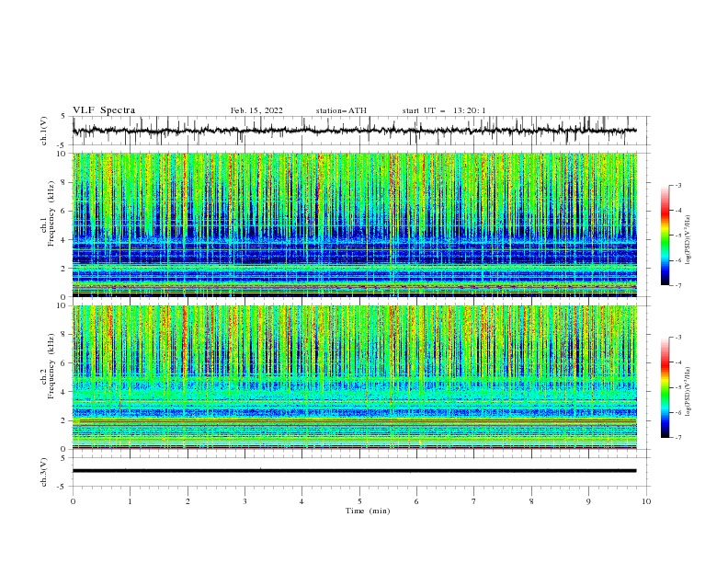This screenshot has width=728, height=563.
Task: Click the ch.1 'Frequency (kHz)' axis label
Action: [51, 213]
